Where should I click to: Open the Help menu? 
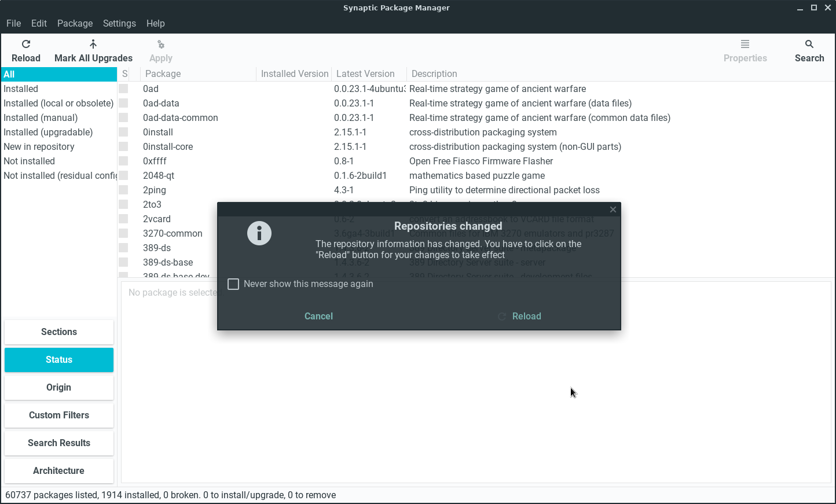click(x=155, y=23)
